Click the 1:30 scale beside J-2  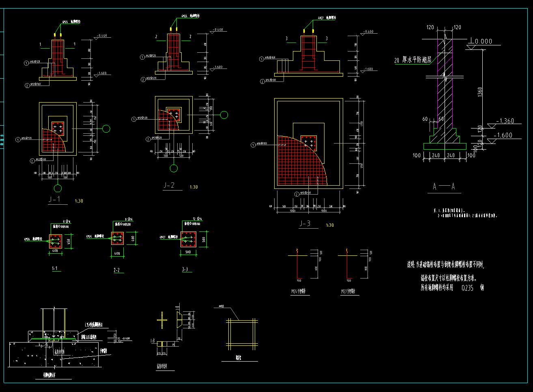[194, 187]
